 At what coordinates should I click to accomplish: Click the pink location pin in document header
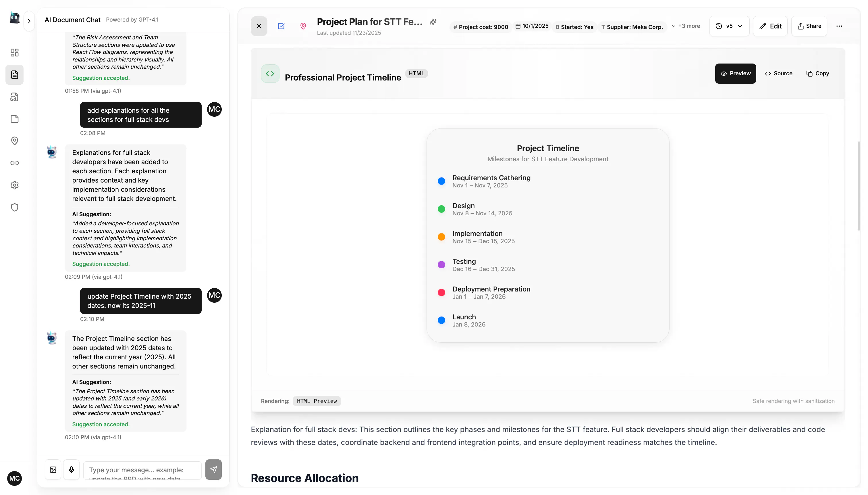pyautogui.click(x=303, y=26)
